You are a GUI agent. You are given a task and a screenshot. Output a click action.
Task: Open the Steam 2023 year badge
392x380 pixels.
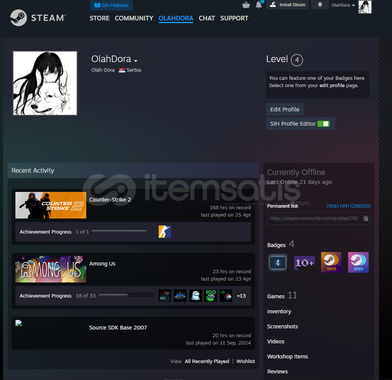(x=331, y=262)
